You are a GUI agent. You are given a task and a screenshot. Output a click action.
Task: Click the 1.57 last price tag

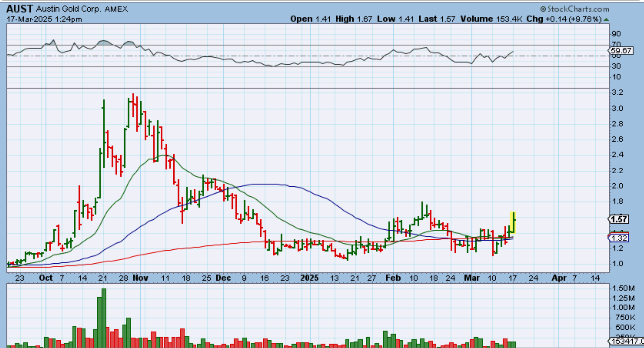(x=619, y=219)
